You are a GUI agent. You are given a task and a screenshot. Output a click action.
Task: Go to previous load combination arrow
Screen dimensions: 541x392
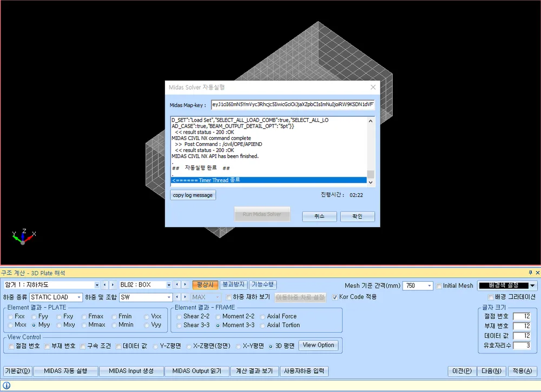click(177, 297)
